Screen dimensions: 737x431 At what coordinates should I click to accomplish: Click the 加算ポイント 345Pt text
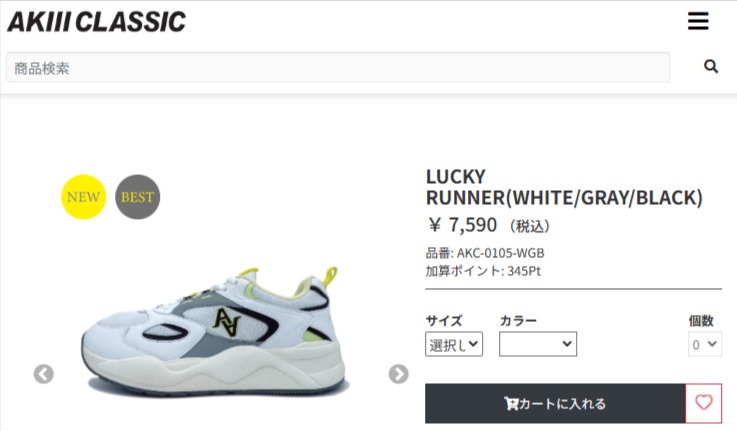pos(483,271)
